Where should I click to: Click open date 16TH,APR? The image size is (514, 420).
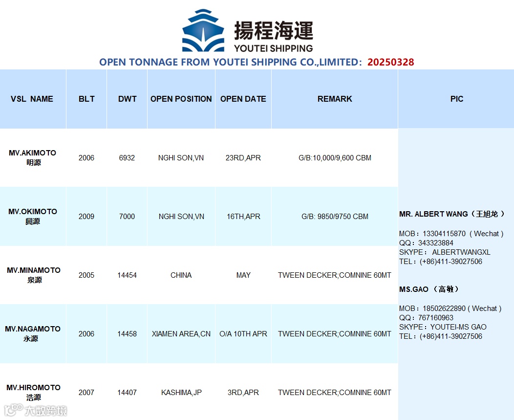(243, 217)
